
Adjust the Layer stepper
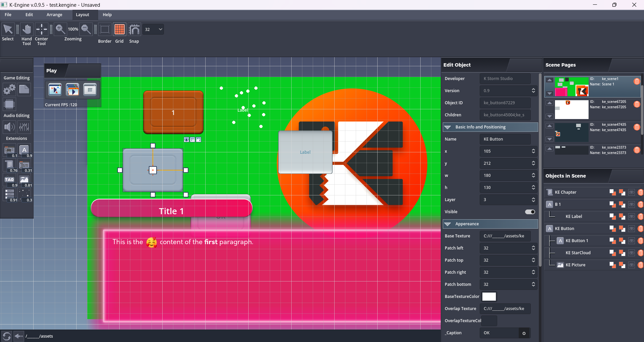click(x=533, y=200)
